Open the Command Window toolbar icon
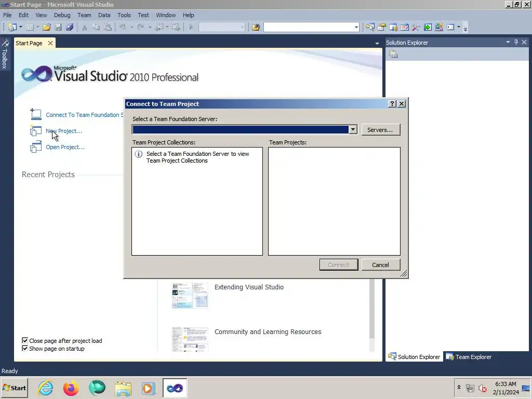This screenshot has width=532, height=399. 450,27
